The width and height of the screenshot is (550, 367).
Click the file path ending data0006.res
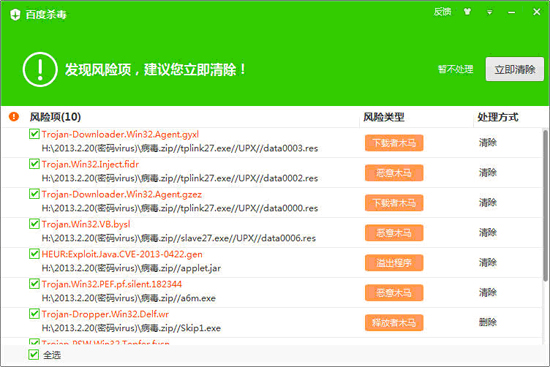(179, 238)
